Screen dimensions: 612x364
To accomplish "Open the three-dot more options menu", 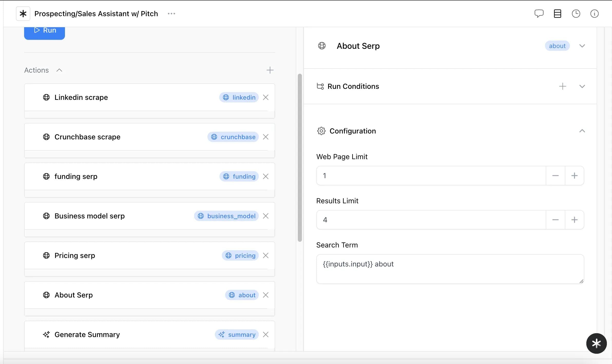I will [x=171, y=14].
